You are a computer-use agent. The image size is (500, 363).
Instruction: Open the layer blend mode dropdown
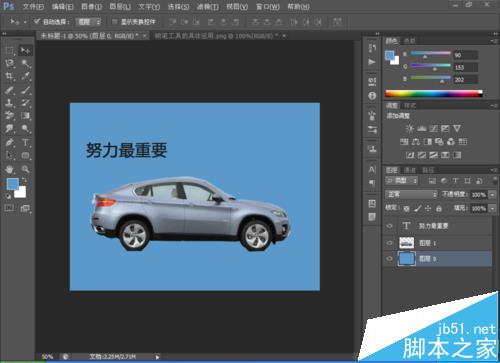click(412, 194)
